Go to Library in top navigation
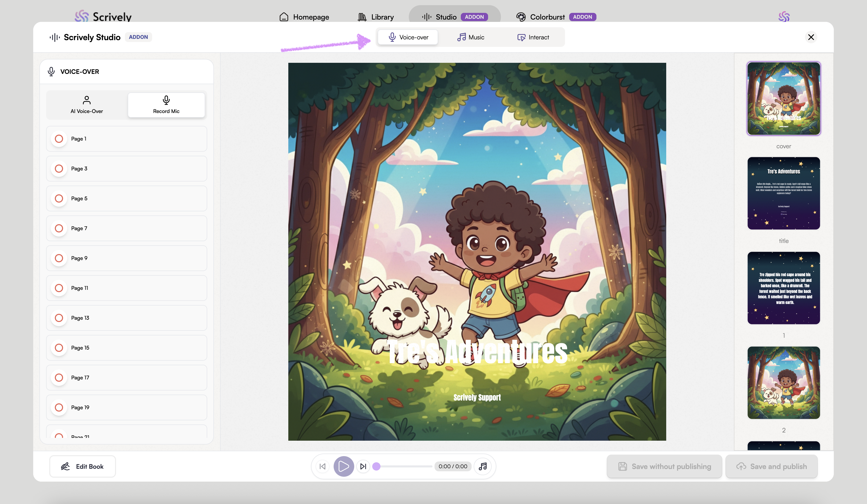867x504 pixels. [376, 17]
